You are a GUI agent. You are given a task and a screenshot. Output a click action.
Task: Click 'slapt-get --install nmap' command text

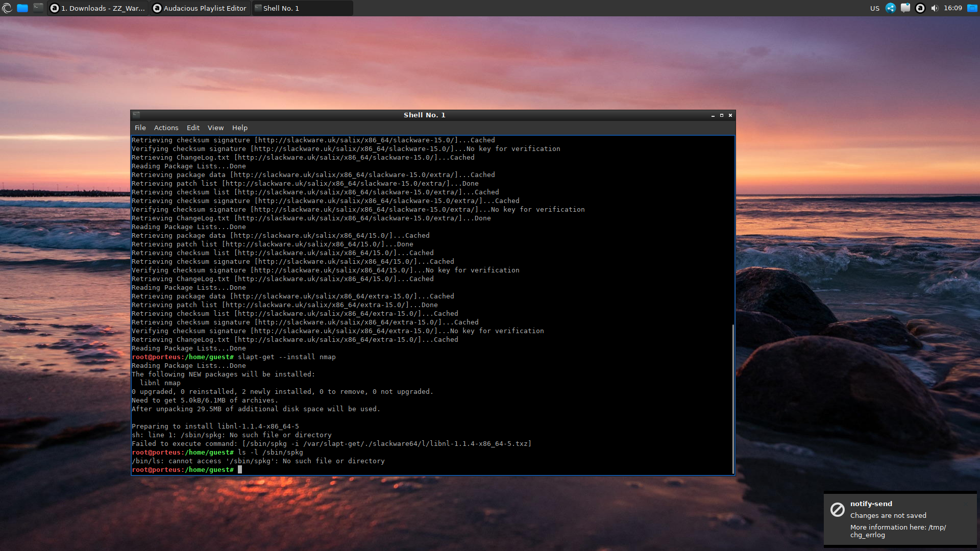point(287,357)
